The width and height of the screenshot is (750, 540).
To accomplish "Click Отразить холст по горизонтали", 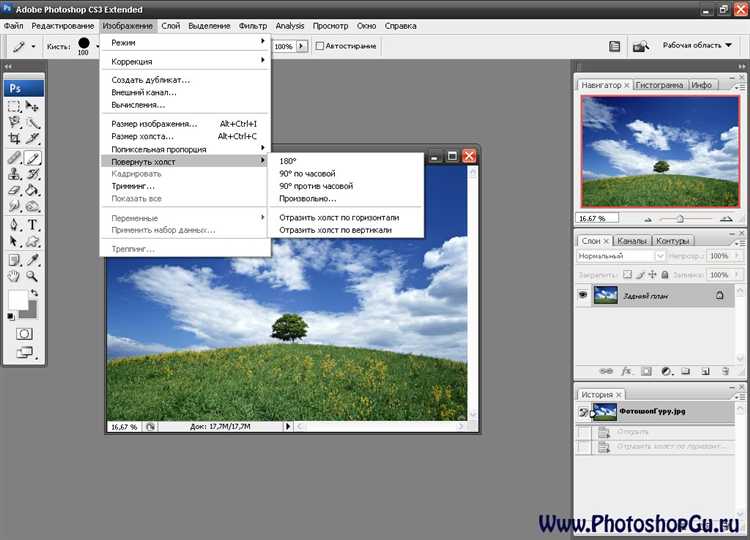I will coord(339,217).
